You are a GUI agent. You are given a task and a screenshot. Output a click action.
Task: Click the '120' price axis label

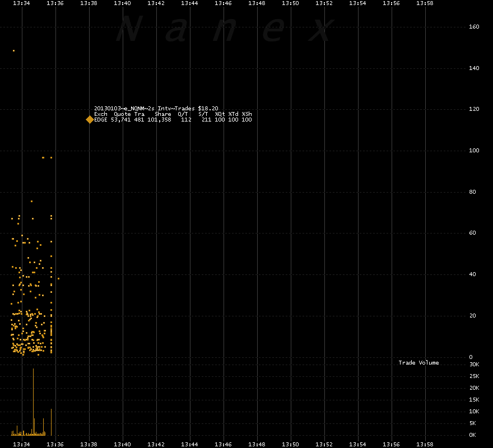[x=474, y=109]
